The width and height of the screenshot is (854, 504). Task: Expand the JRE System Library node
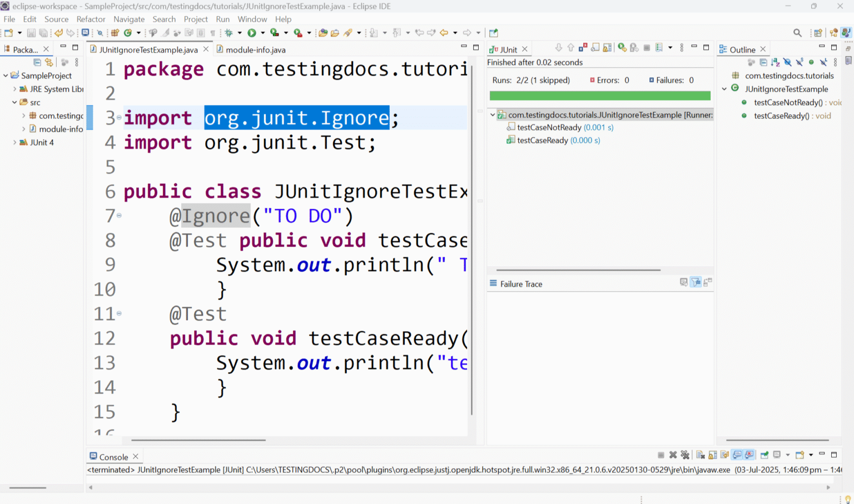pos(14,89)
